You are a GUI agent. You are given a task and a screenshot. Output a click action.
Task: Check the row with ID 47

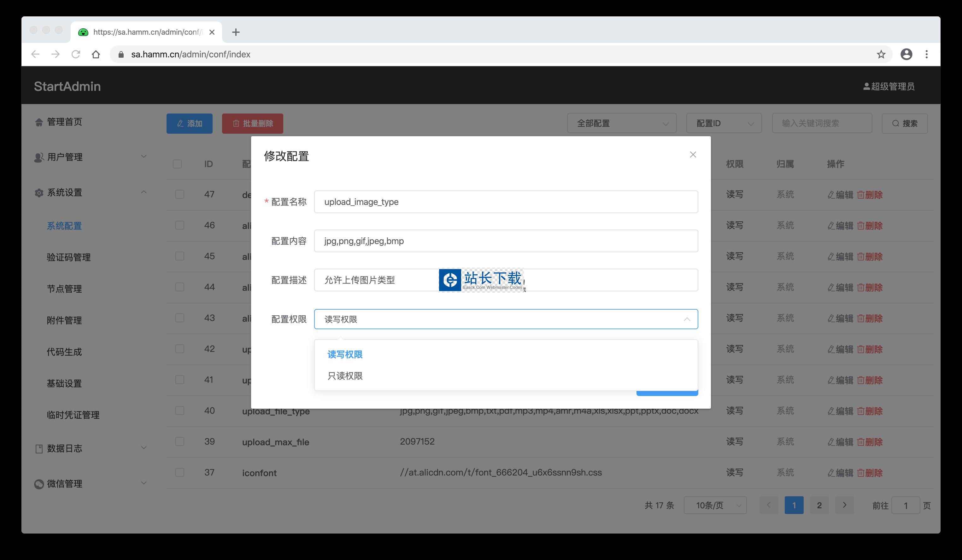click(179, 194)
